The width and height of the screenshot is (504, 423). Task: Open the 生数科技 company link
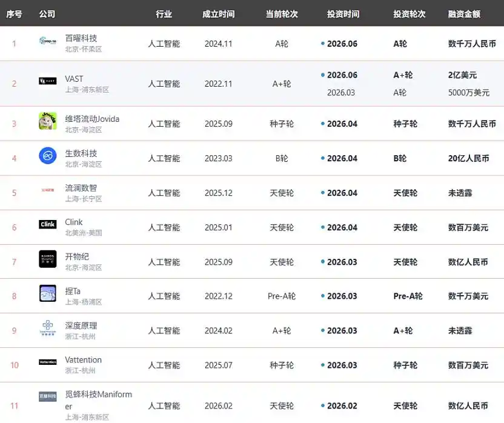pyautogui.click(x=81, y=153)
